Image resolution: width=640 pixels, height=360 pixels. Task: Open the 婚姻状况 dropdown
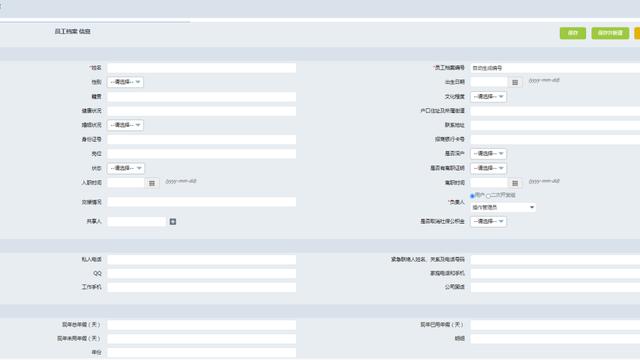(x=125, y=125)
